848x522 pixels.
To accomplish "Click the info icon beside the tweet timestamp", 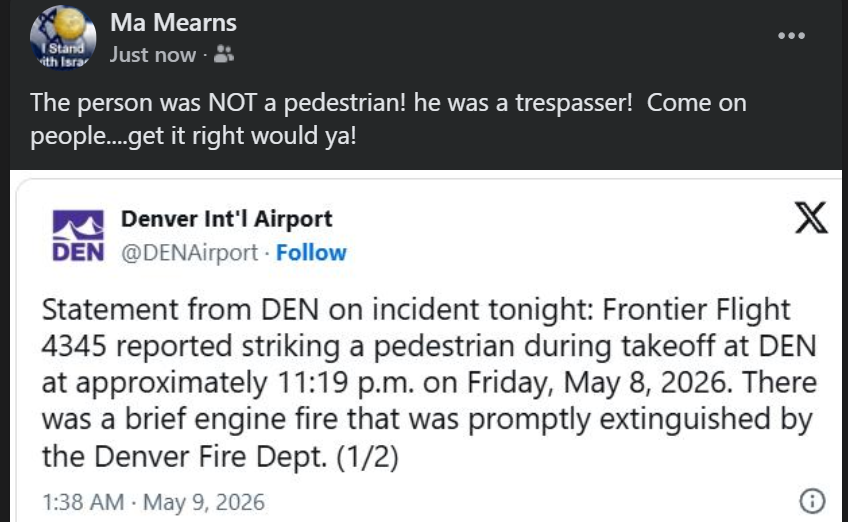I will tap(812, 501).
